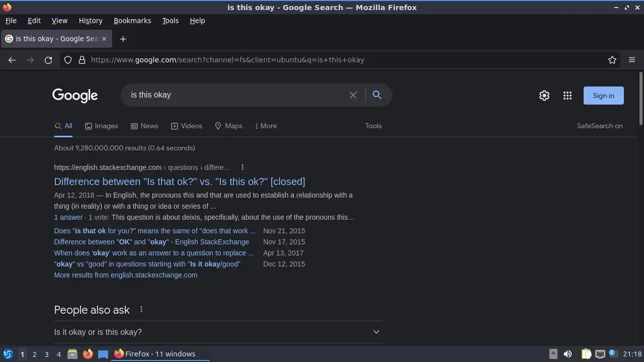
Task: Open 'Difference between Is that ok?' result
Action: 180,182
